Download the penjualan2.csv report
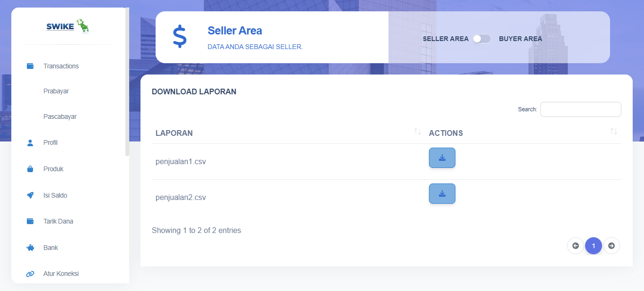 pos(442,193)
